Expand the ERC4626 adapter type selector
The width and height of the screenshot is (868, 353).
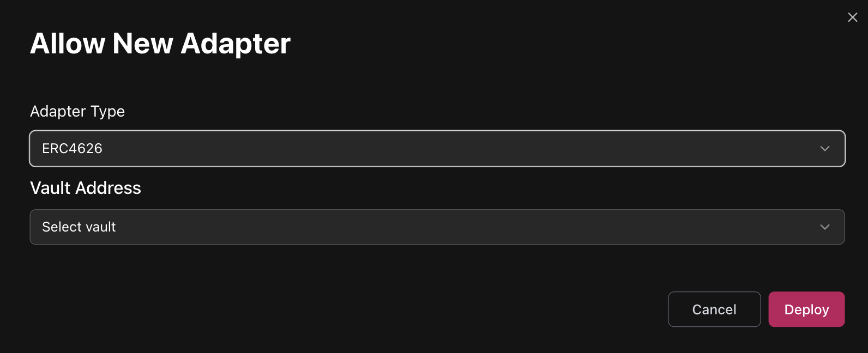[x=437, y=148]
